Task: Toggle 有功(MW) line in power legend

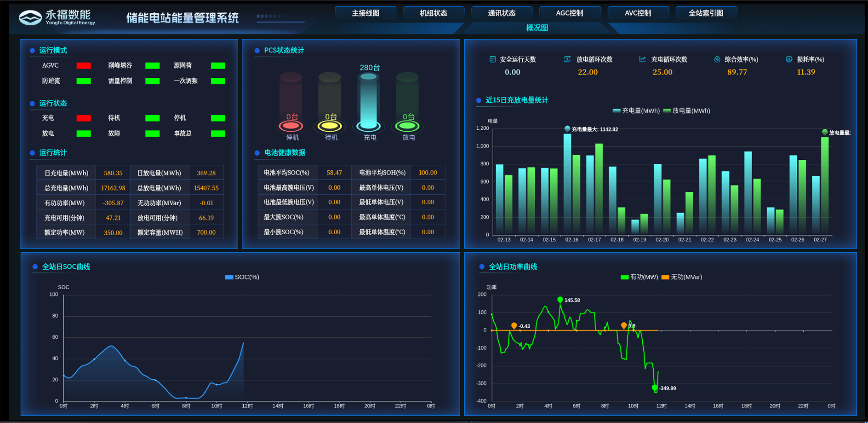Action: pyautogui.click(x=639, y=277)
